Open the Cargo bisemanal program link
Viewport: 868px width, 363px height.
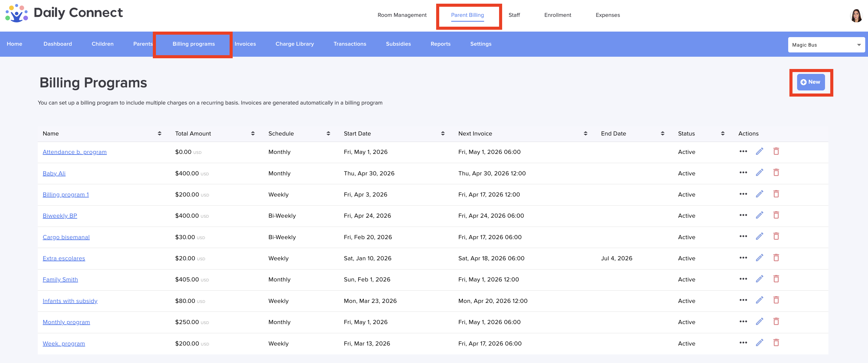[x=66, y=237]
